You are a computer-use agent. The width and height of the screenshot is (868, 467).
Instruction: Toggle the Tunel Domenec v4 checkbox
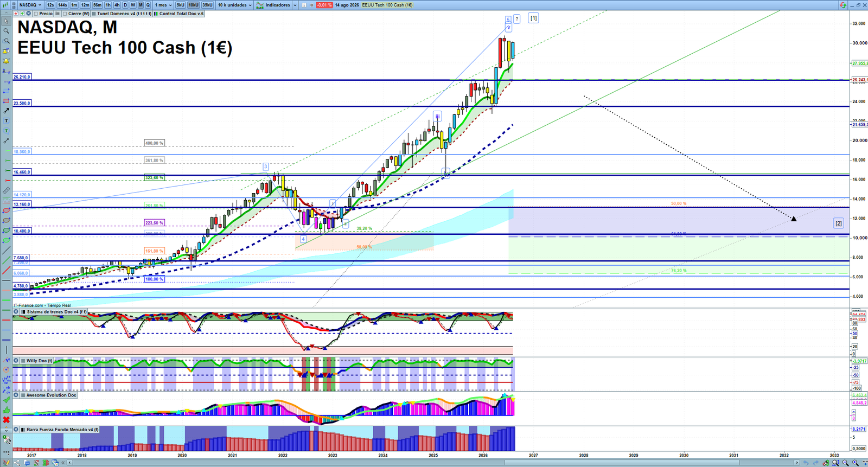pos(94,14)
